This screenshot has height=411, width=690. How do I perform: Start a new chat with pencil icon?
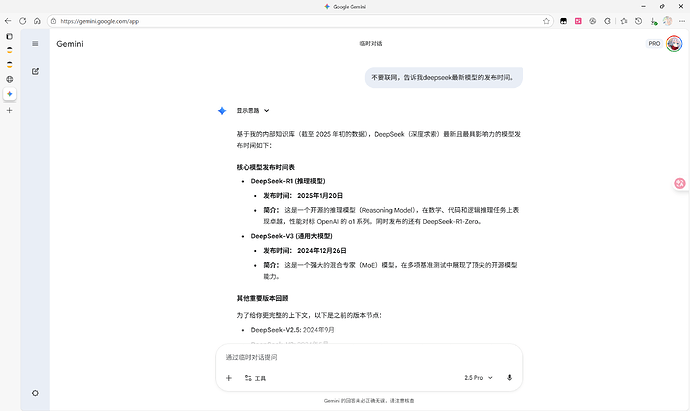coord(35,71)
